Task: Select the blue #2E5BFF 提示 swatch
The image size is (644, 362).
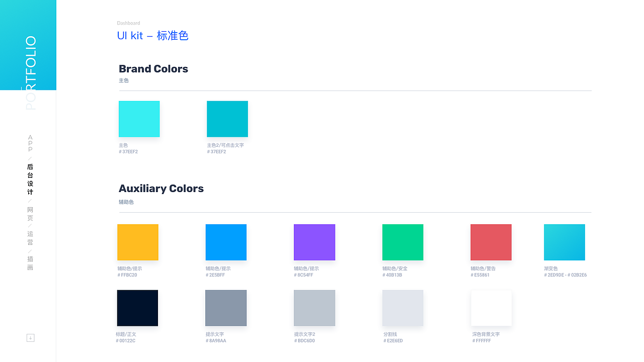Action: click(225, 242)
